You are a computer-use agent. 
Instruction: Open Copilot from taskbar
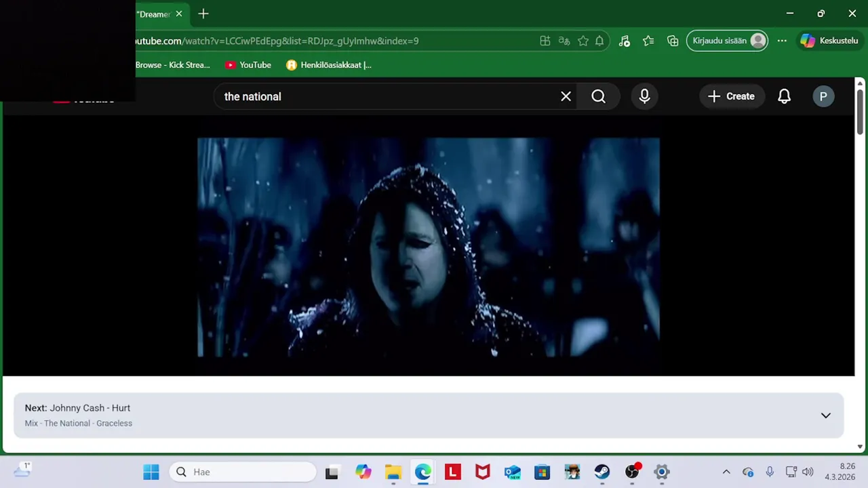tap(363, 472)
